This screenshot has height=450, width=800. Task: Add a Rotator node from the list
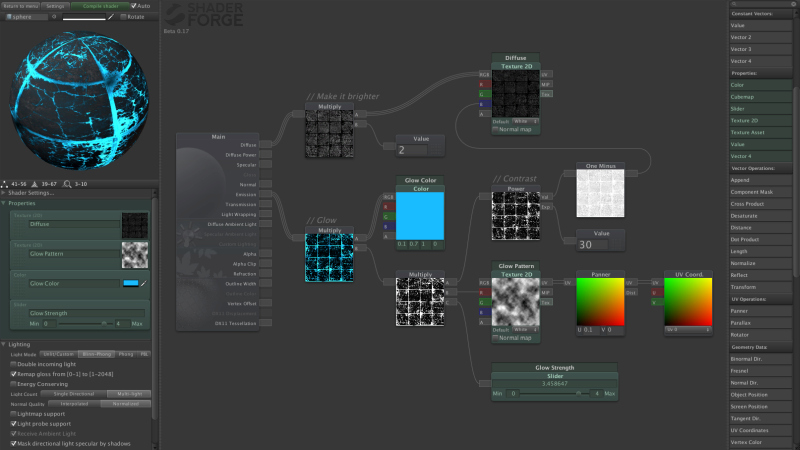click(760, 335)
